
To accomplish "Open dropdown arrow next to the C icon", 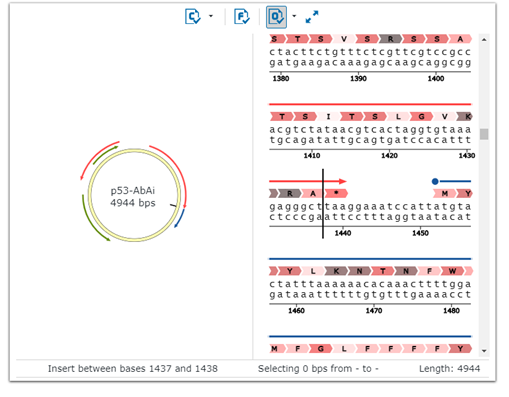I will click(211, 16).
